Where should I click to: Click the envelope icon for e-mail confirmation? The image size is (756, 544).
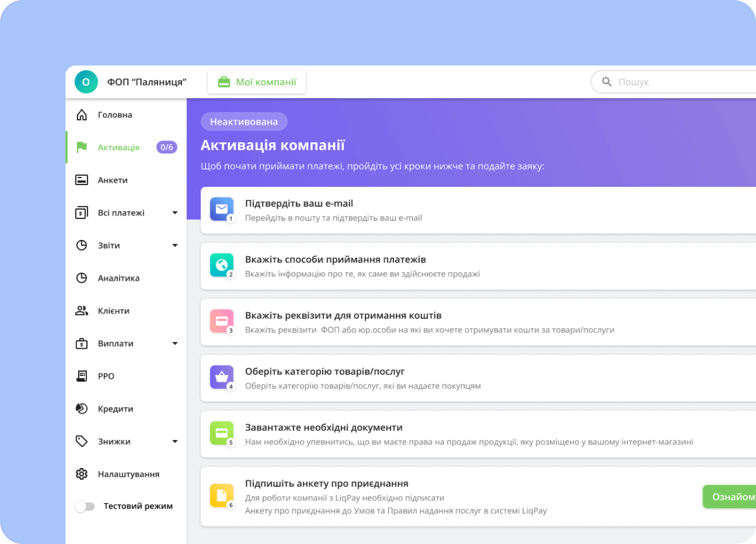click(221, 209)
